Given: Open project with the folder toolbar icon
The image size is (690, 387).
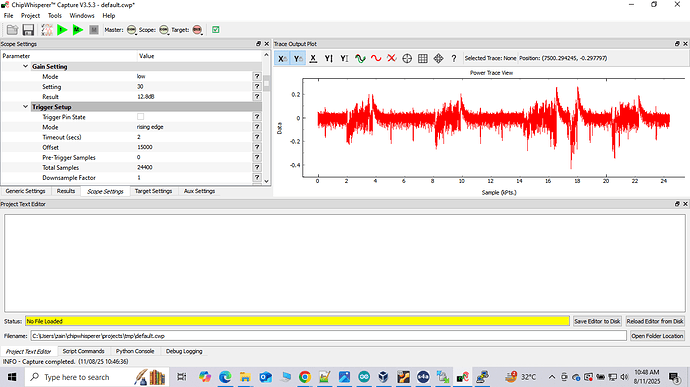Looking at the screenshot, I should [12, 30].
